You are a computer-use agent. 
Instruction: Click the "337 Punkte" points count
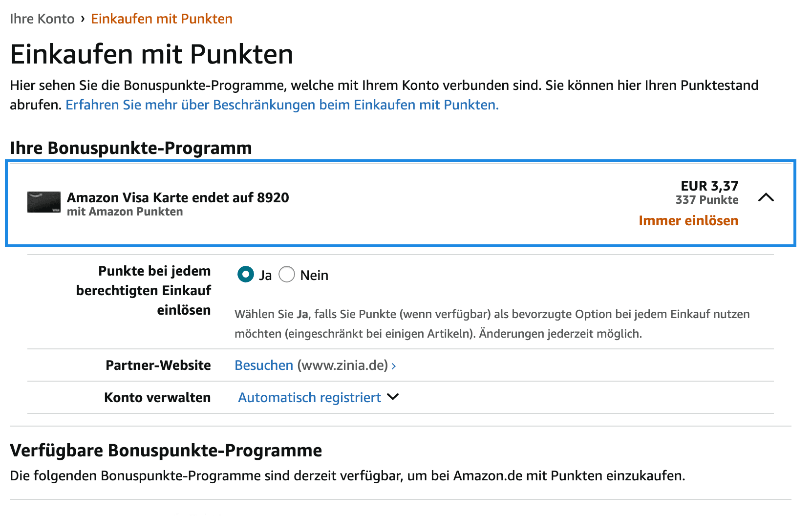click(x=707, y=200)
